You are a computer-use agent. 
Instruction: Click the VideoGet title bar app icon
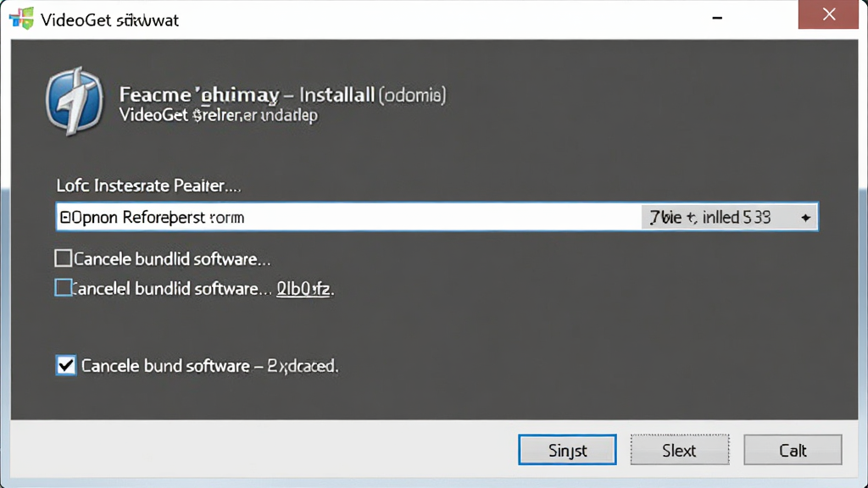click(21, 19)
